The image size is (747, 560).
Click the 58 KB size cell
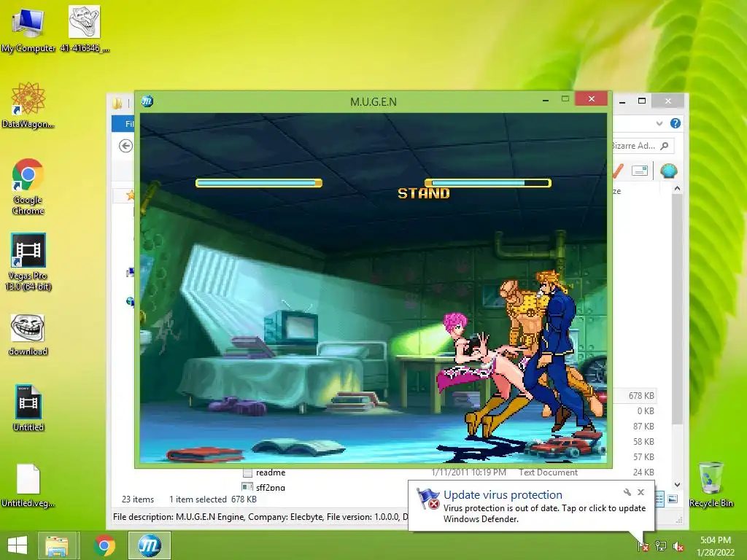pyautogui.click(x=643, y=441)
